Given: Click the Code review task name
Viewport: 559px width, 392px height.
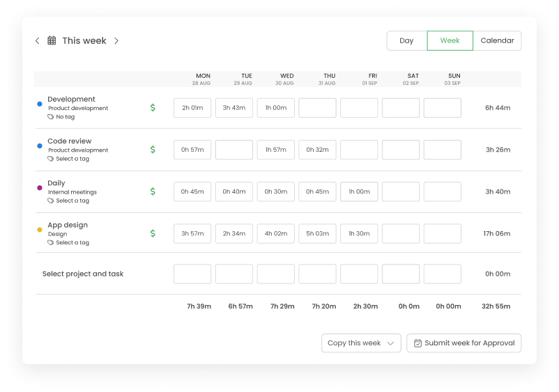Looking at the screenshot, I should coord(70,141).
